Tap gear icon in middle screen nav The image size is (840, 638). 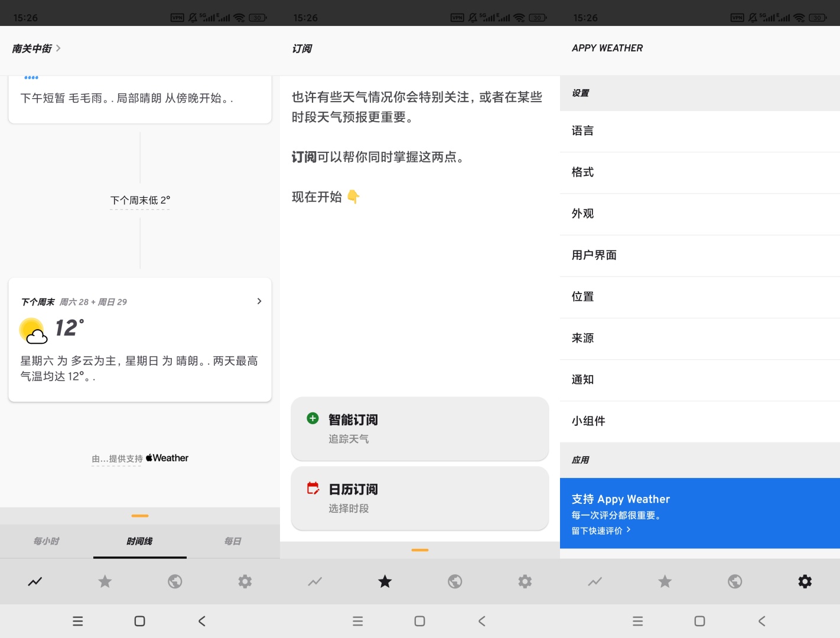[x=525, y=582]
